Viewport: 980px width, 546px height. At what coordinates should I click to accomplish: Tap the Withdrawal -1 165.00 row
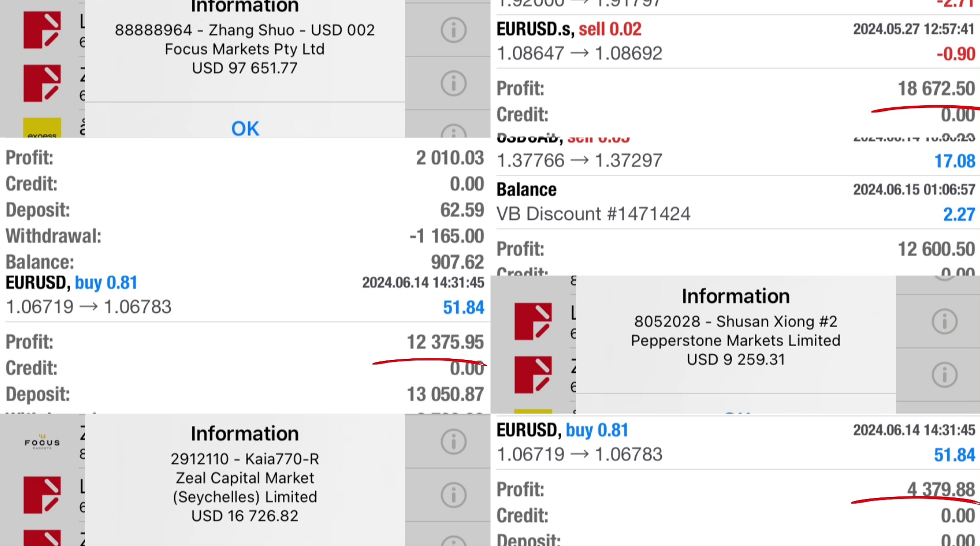click(x=244, y=236)
